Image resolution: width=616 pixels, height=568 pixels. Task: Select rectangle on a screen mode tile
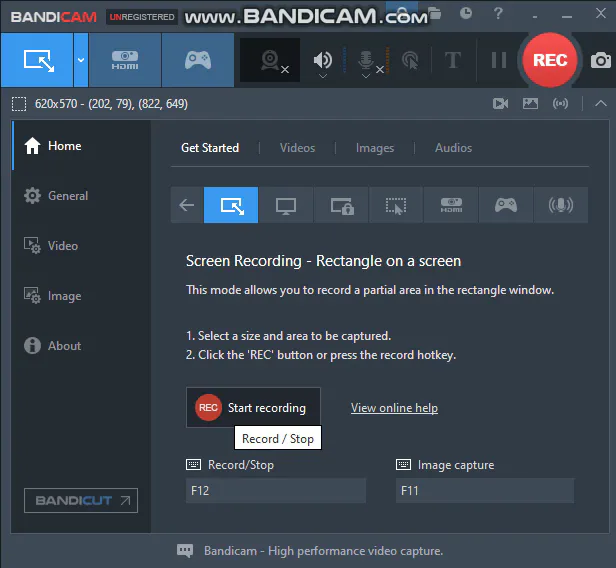(231, 205)
